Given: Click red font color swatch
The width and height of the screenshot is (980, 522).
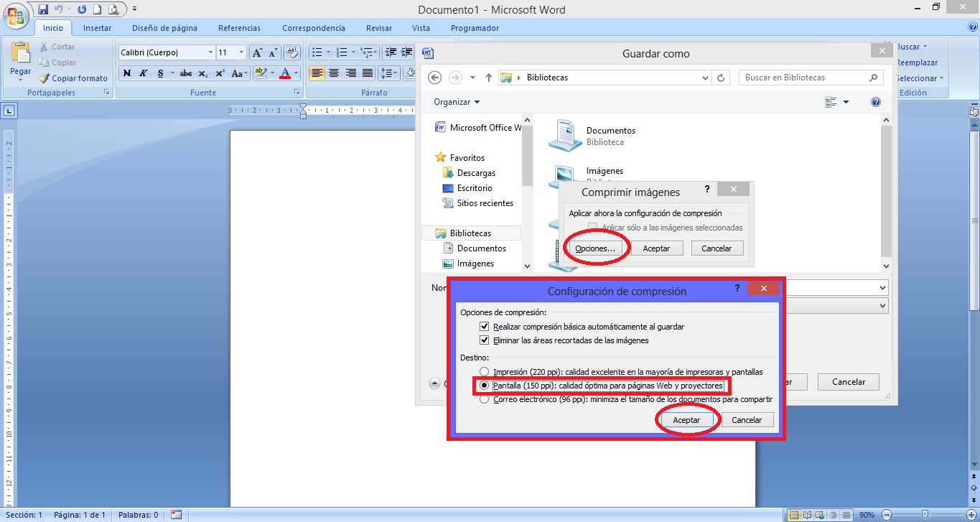Looking at the screenshot, I should click(x=286, y=73).
